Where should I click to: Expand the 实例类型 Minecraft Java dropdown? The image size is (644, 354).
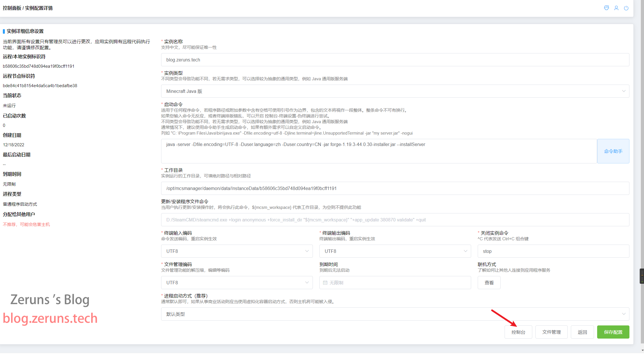[395, 91]
